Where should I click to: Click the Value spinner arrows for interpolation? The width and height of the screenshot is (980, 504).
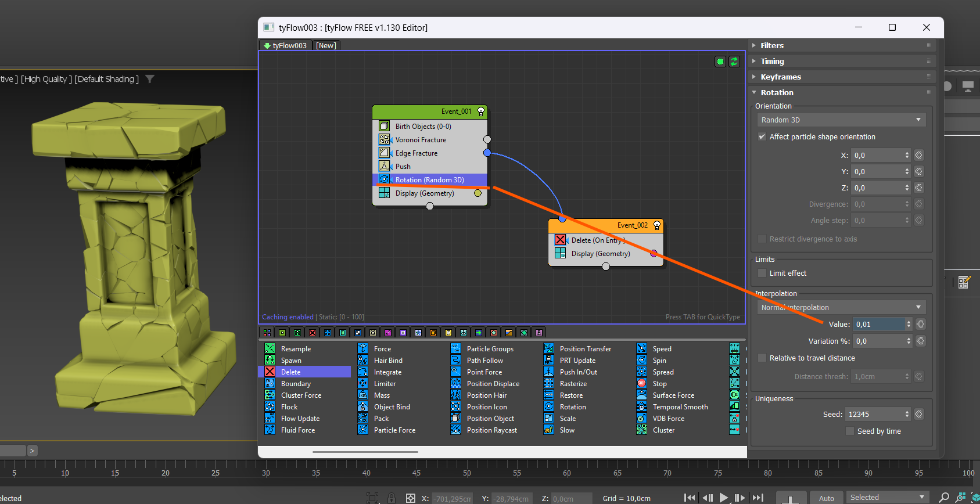coord(909,325)
